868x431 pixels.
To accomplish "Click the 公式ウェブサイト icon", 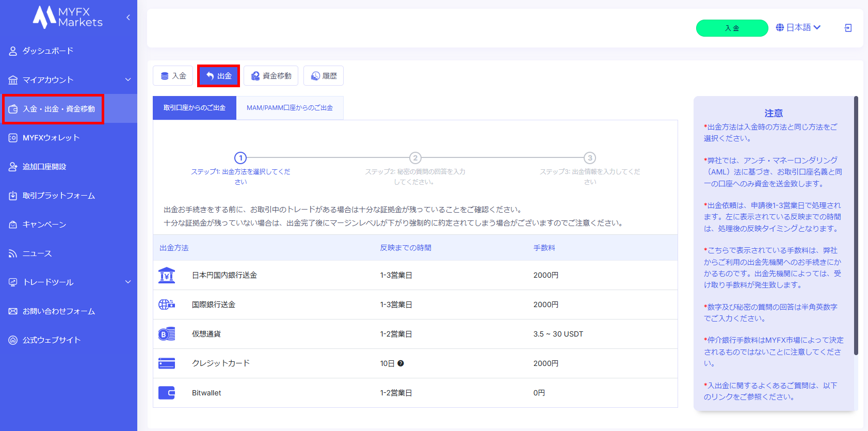I will 13,340.
